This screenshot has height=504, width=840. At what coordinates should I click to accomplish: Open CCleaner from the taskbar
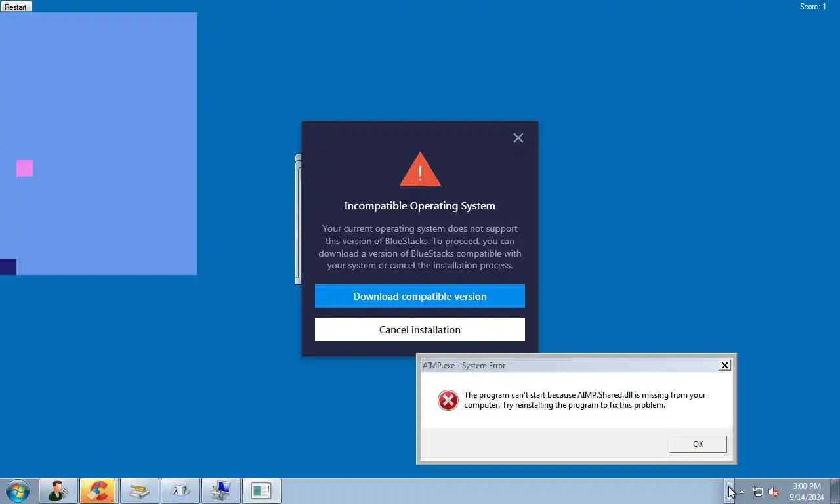[98, 491]
